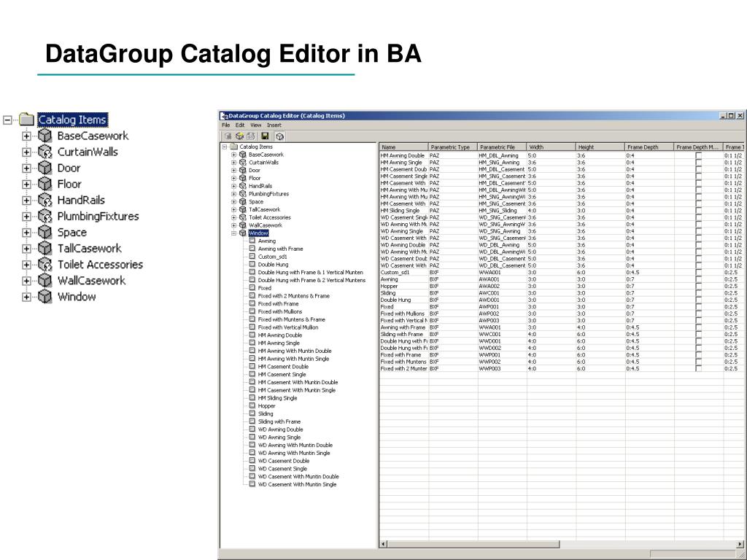747x560 pixels.
Task: Click the item icon beside HM Sliding Single
Action: point(252,398)
